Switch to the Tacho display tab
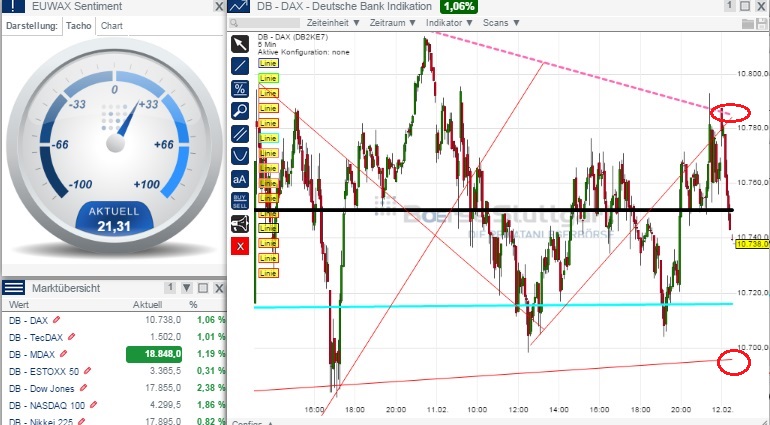This screenshot has height=425, width=770. tap(79, 26)
